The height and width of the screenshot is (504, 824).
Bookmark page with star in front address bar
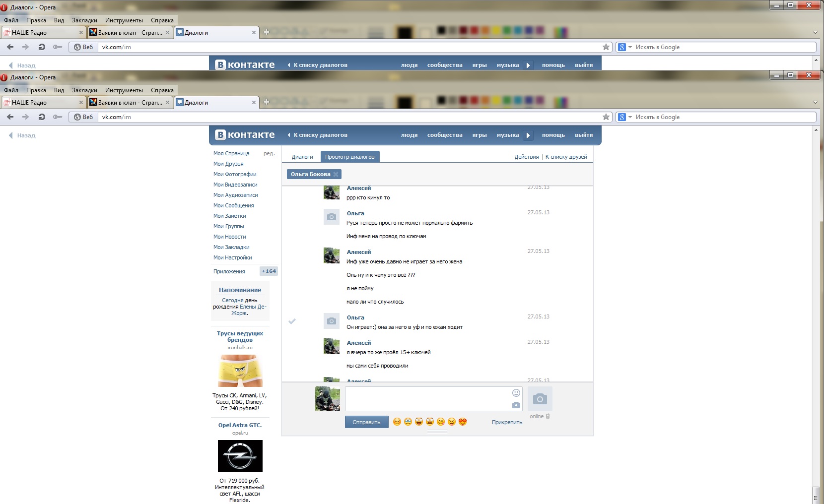pos(606,117)
